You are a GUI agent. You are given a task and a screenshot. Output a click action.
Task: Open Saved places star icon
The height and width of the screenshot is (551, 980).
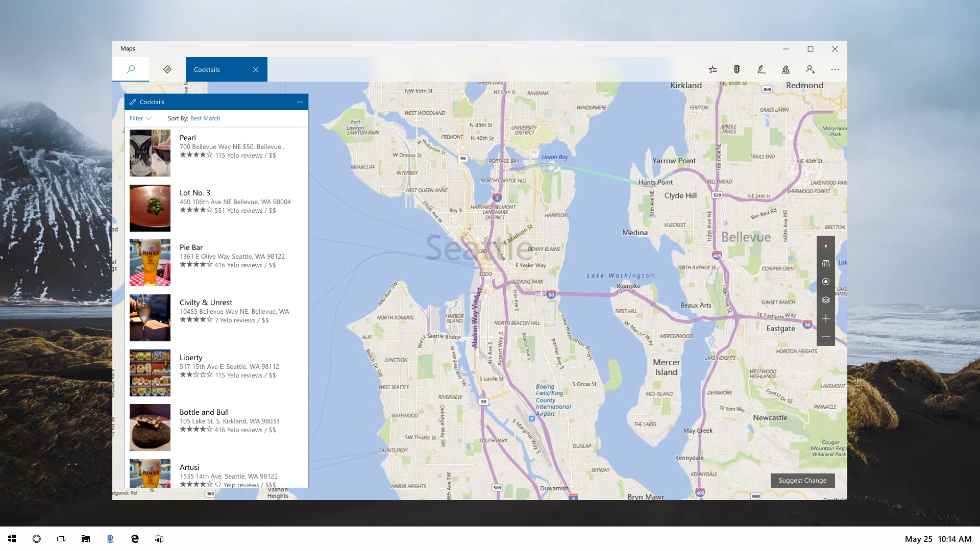coord(713,69)
